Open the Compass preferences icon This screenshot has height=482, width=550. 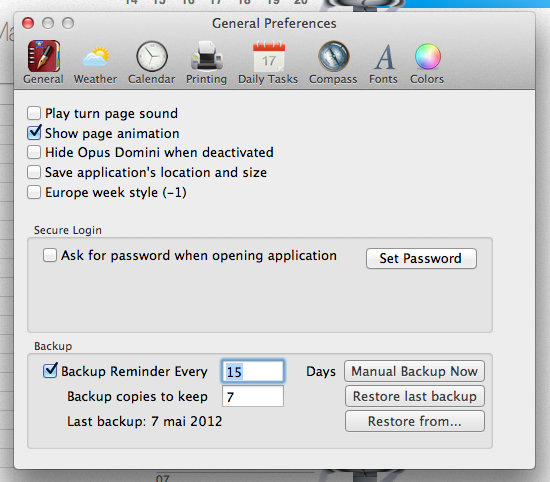(333, 56)
